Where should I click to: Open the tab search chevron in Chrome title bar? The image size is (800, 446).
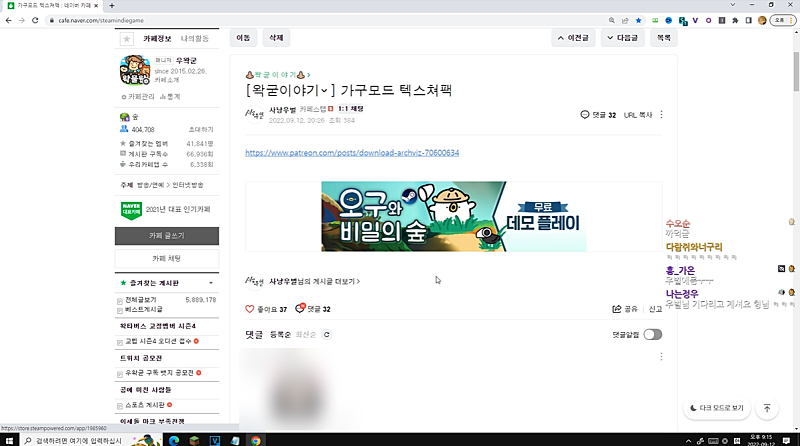(x=733, y=5)
